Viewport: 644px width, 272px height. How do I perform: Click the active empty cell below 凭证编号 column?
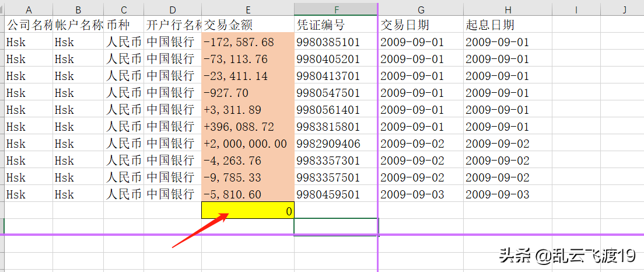(x=337, y=227)
